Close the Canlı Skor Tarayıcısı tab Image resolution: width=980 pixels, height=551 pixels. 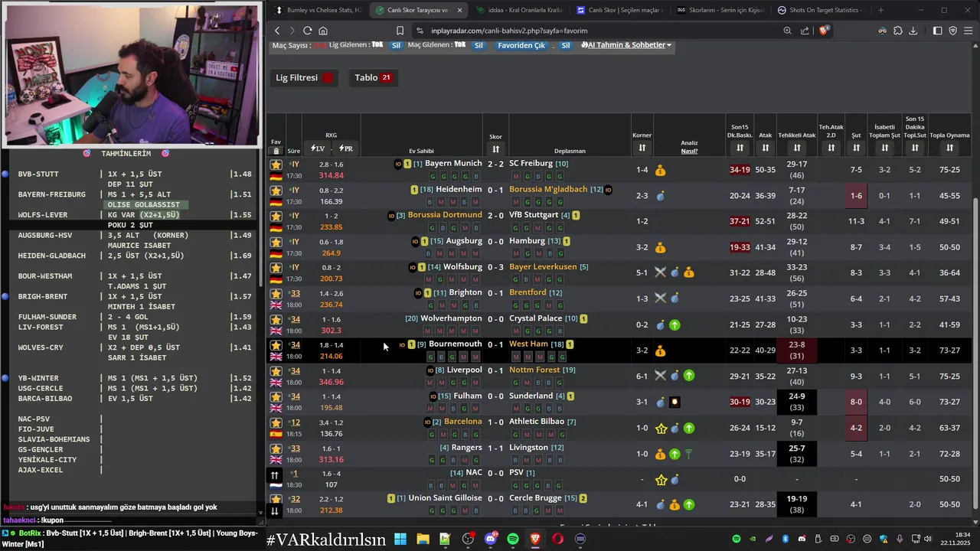(x=459, y=10)
